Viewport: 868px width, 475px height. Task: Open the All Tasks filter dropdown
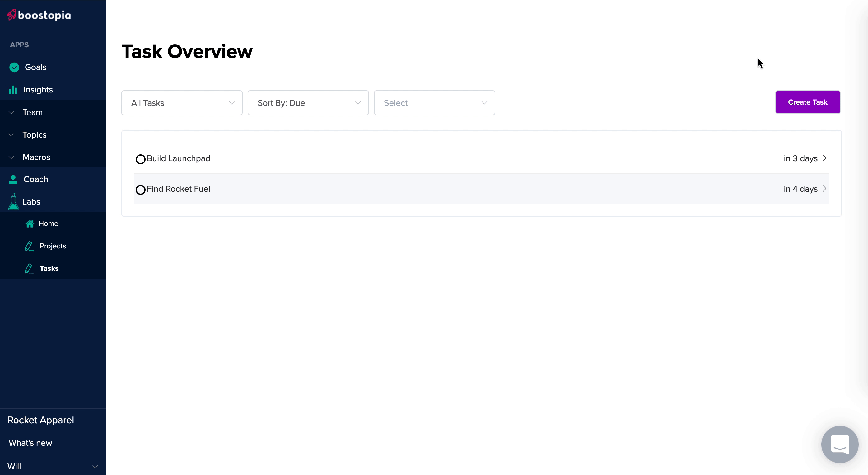pos(182,102)
